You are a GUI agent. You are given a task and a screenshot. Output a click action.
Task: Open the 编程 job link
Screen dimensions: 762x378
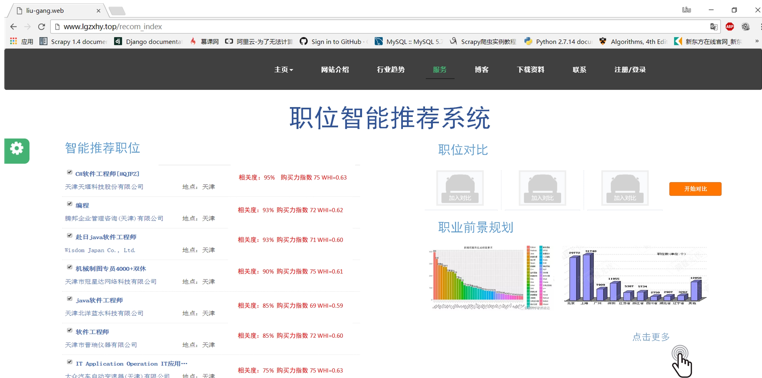point(82,206)
